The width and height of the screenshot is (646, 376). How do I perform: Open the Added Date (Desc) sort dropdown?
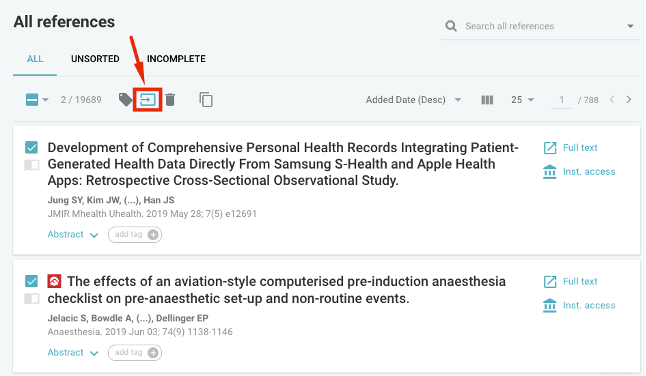413,100
